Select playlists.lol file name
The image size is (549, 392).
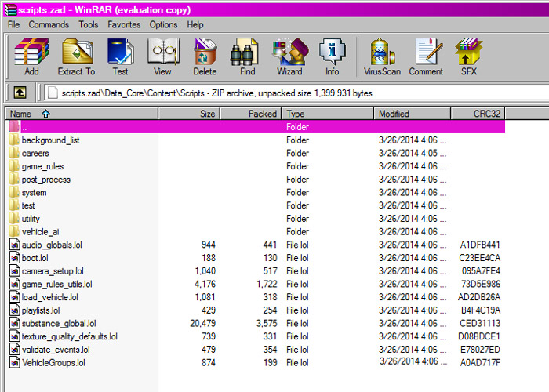point(41,310)
